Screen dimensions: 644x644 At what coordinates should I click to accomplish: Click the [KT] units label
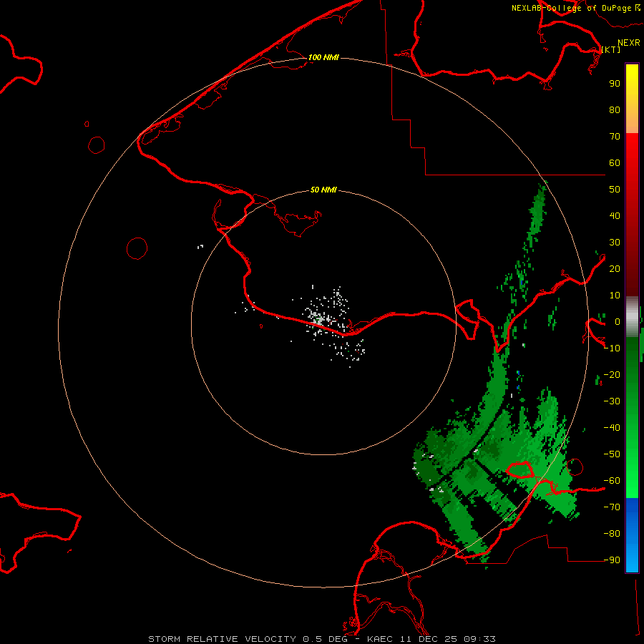click(x=611, y=49)
